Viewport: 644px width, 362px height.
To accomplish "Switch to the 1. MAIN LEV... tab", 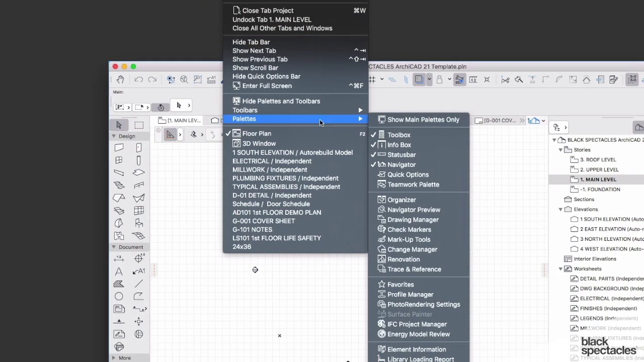I will pyautogui.click(x=180, y=121).
